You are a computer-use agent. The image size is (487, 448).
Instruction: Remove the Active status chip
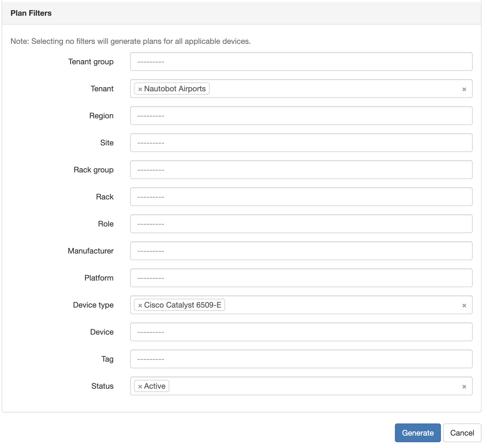coord(140,386)
